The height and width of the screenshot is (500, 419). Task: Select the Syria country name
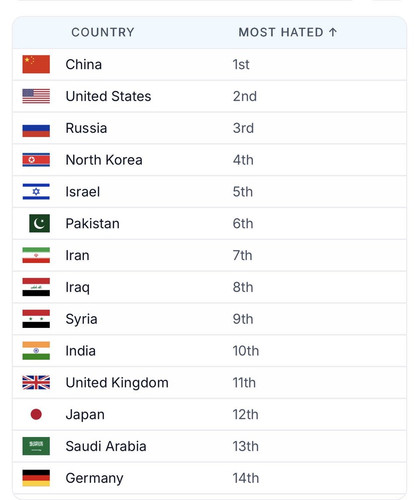coord(81,319)
